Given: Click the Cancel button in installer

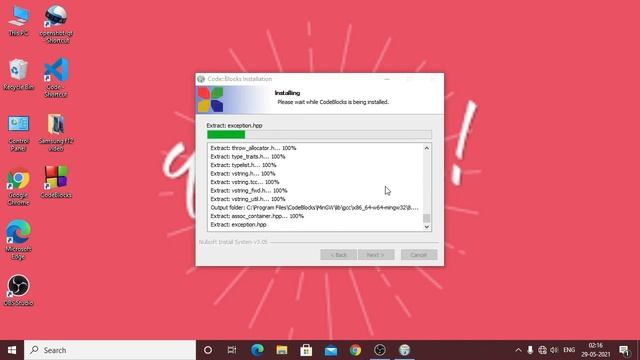Looking at the screenshot, I should [x=419, y=255].
